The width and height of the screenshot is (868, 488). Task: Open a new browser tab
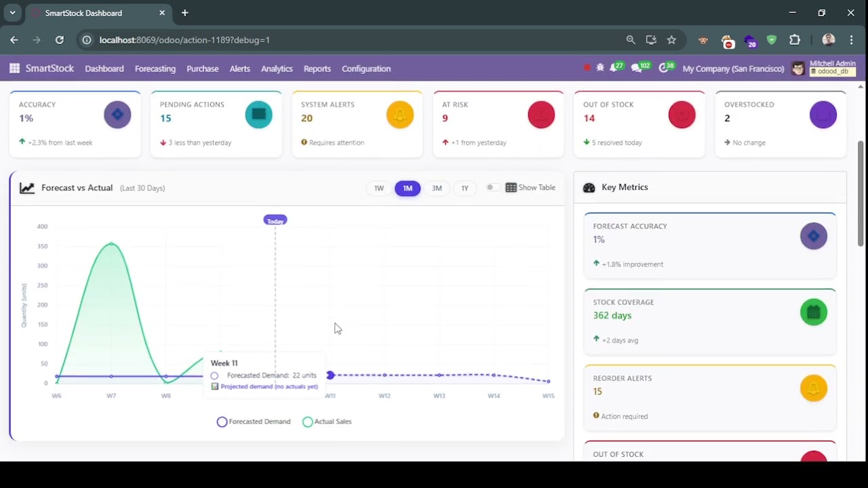184,13
